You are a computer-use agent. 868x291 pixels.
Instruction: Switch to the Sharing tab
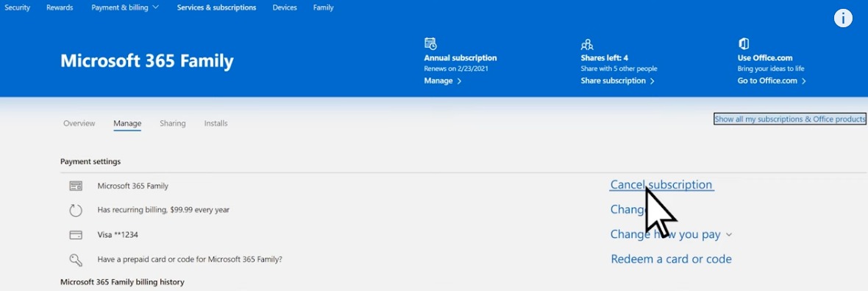pos(173,124)
